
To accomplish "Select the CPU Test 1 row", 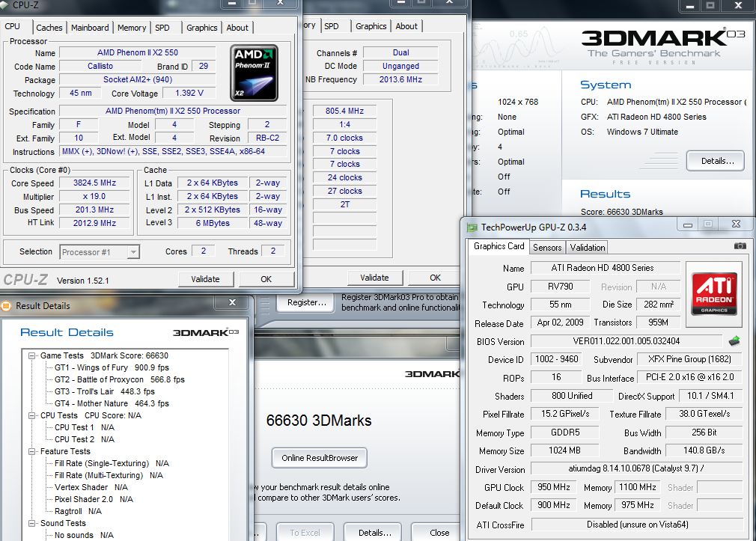I will point(85,428).
